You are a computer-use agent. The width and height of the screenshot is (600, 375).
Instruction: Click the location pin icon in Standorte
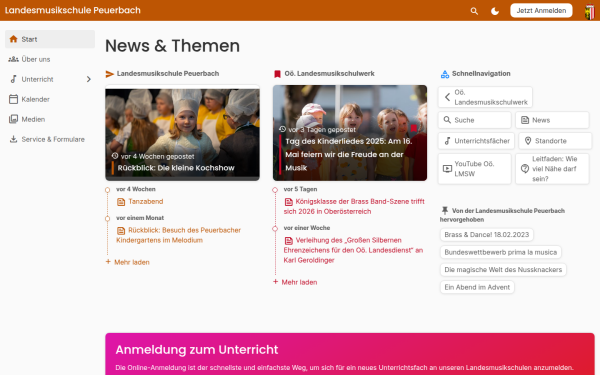528,141
